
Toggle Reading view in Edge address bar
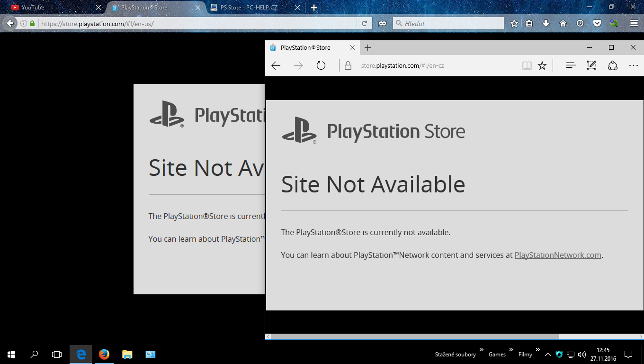tap(527, 65)
